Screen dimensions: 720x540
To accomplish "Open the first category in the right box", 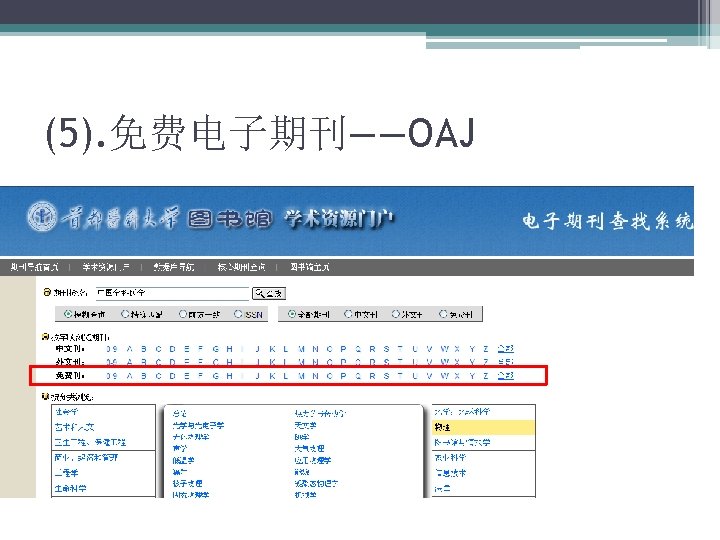I will [x=462, y=411].
